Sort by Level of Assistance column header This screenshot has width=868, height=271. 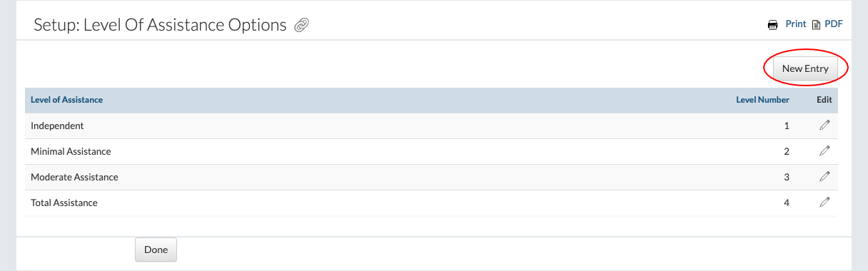(x=66, y=100)
